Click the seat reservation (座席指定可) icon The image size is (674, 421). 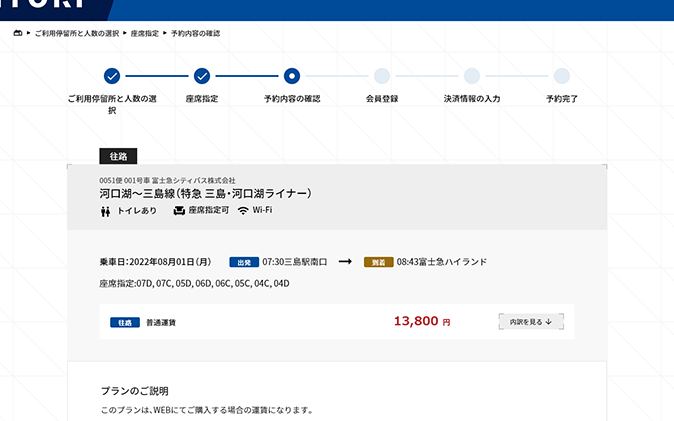click(x=179, y=211)
